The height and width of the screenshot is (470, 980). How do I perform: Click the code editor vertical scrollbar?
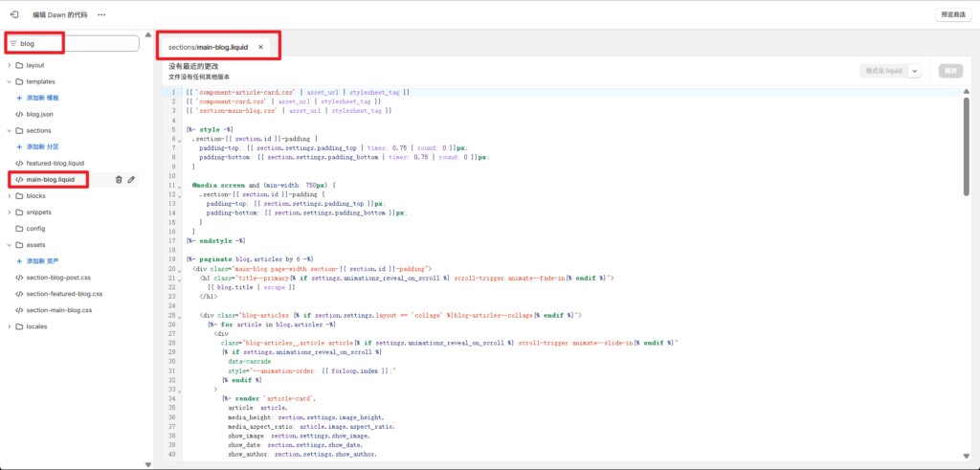tap(967, 146)
